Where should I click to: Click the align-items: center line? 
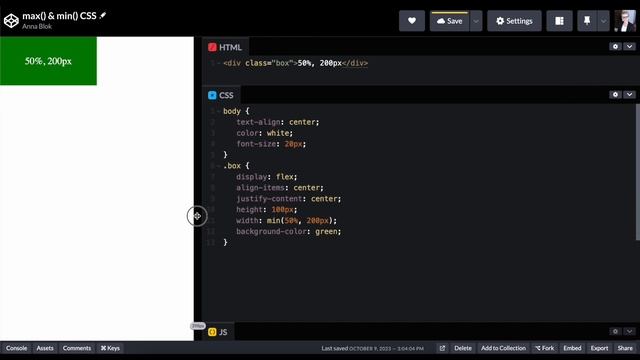[x=280, y=188]
